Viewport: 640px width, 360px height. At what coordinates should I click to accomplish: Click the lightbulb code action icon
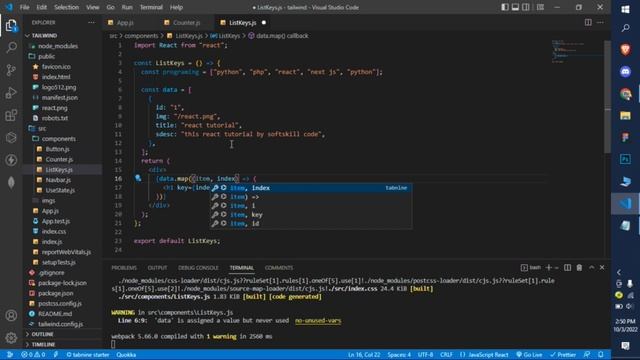(x=138, y=178)
